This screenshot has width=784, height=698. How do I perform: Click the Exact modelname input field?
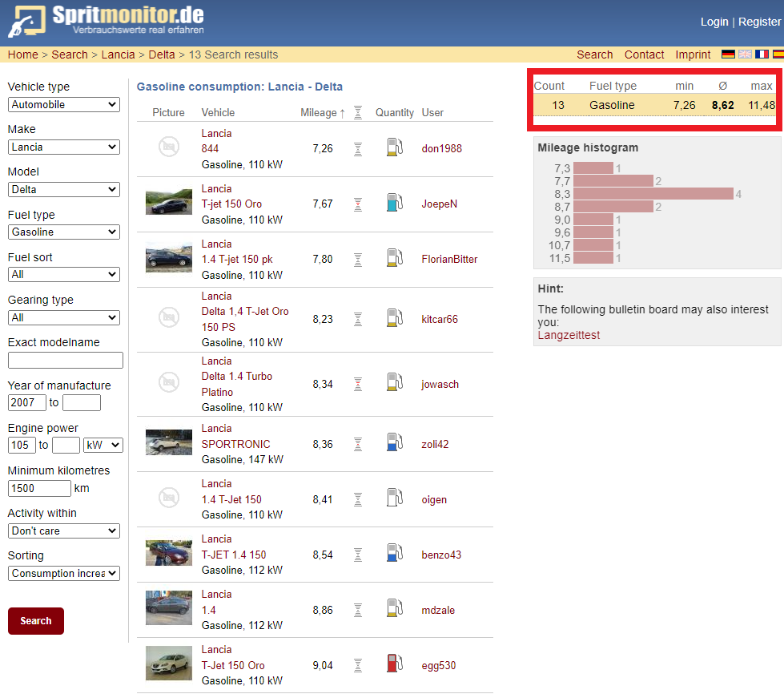pyautogui.click(x=66, y=361)
